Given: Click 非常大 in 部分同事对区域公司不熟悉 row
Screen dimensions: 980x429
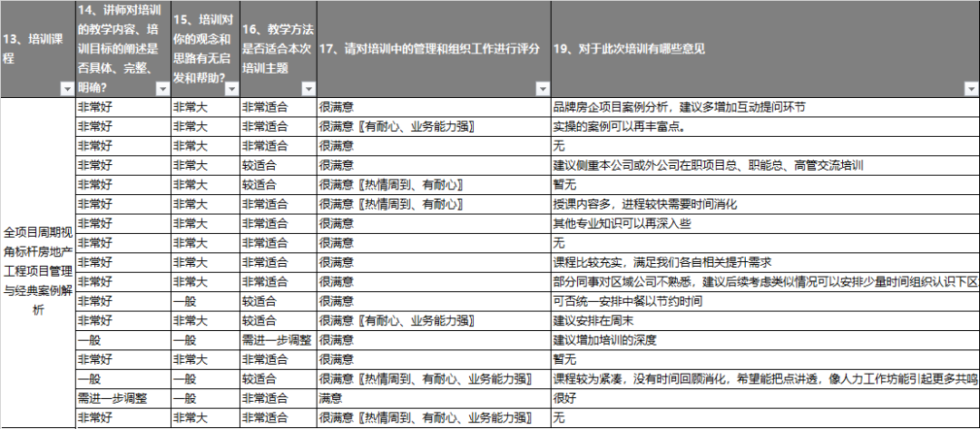Looking at the screenshot, I should pyautogui.click(x=205, y=282).
